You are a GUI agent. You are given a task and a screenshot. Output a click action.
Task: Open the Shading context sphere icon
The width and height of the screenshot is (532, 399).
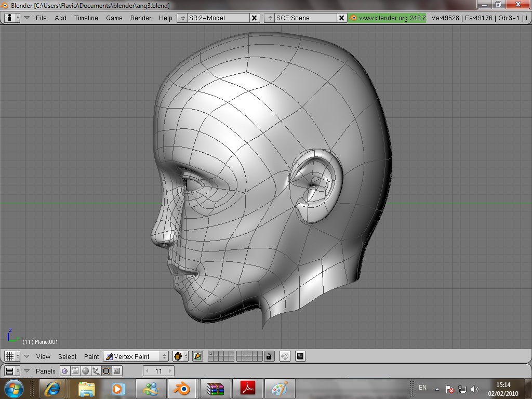pos(86,371)
